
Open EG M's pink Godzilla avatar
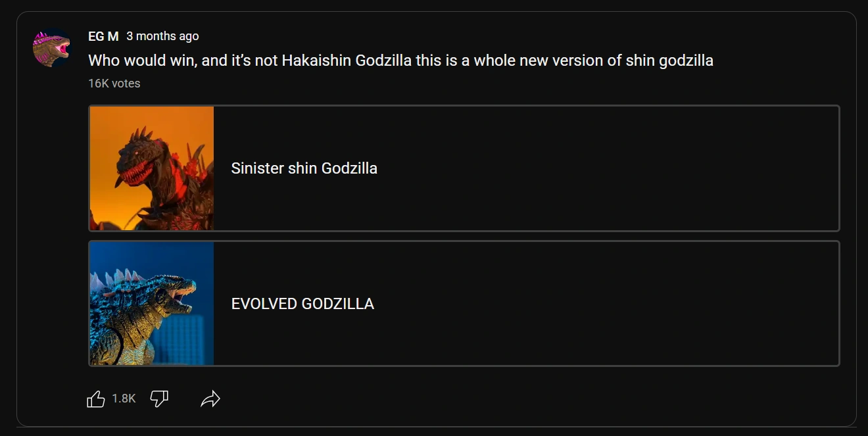click(51, 49)
